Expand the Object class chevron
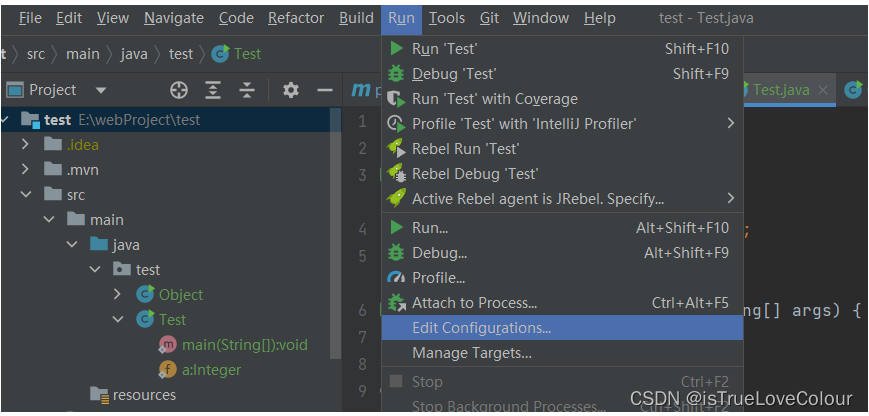Image resolution: width=869 pixels, height=416 pixels. 117,294
